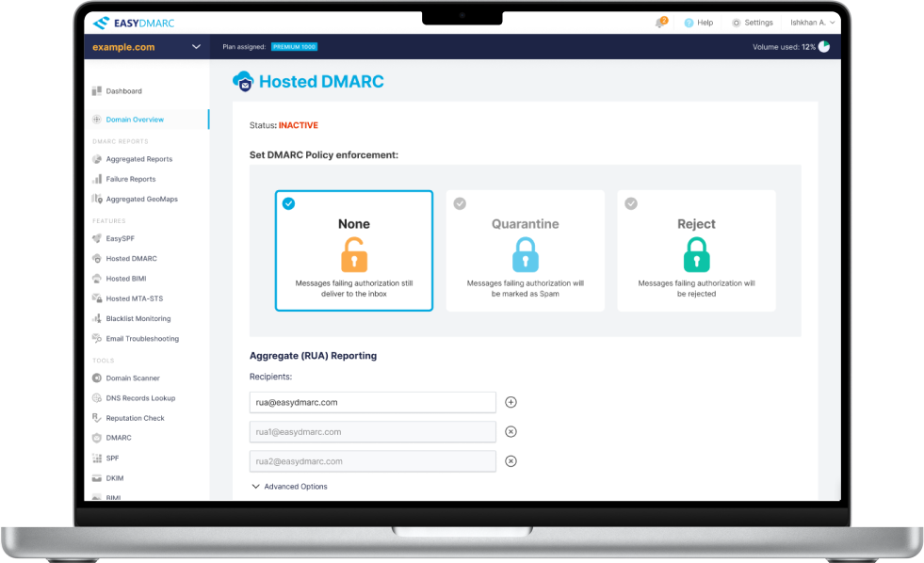Click the rua1@easydmarc.com recipient field
924x563 pixels.
[x=372, y=432]
